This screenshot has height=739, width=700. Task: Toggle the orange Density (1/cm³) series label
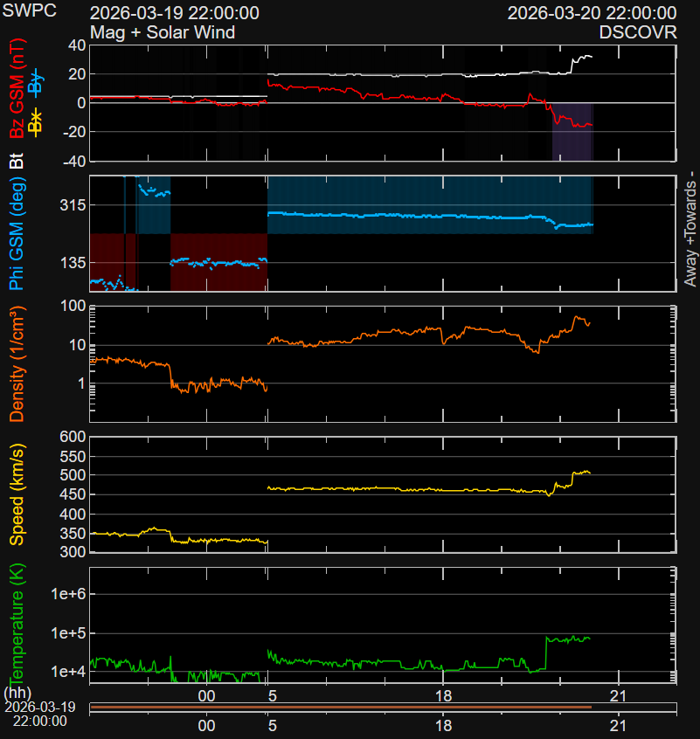[17, 363]
